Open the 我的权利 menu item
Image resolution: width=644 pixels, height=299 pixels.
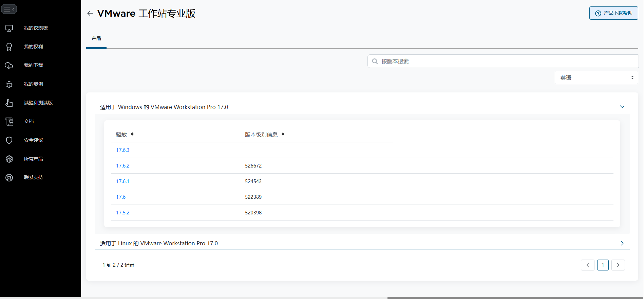tap(34, 47)
